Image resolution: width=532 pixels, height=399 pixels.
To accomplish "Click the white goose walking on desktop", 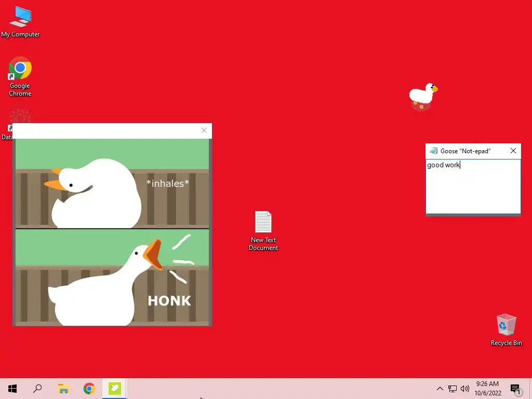I will pyautogui.click(x=423, y=97).
